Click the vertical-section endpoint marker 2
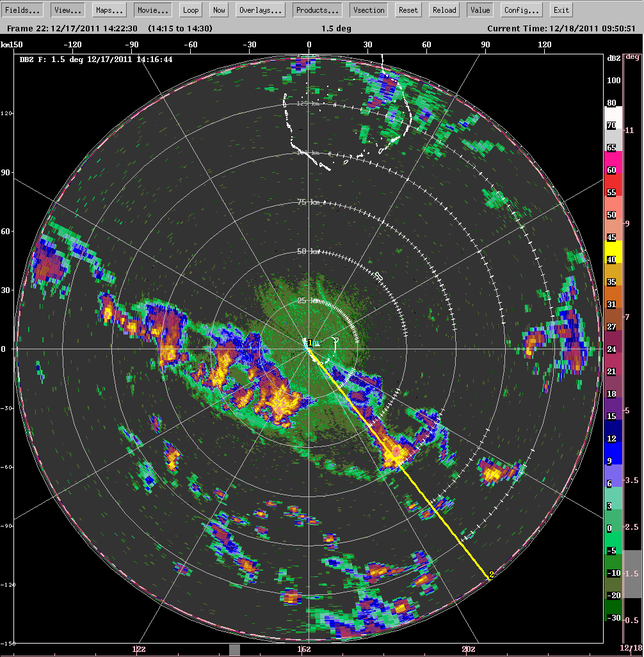644x657 pixels. pos(491,574)
